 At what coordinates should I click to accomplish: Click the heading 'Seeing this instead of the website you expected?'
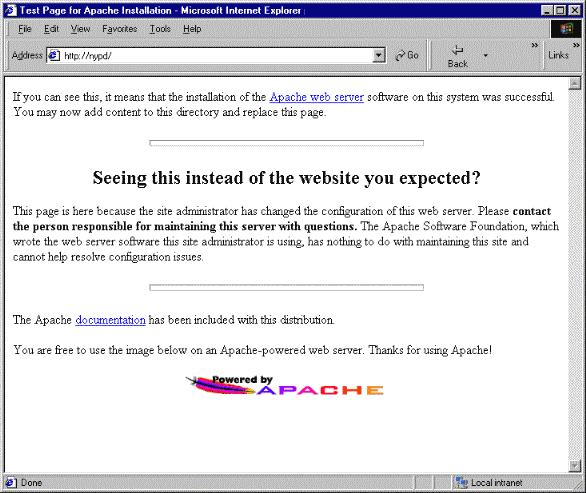(x=286, y=178)
